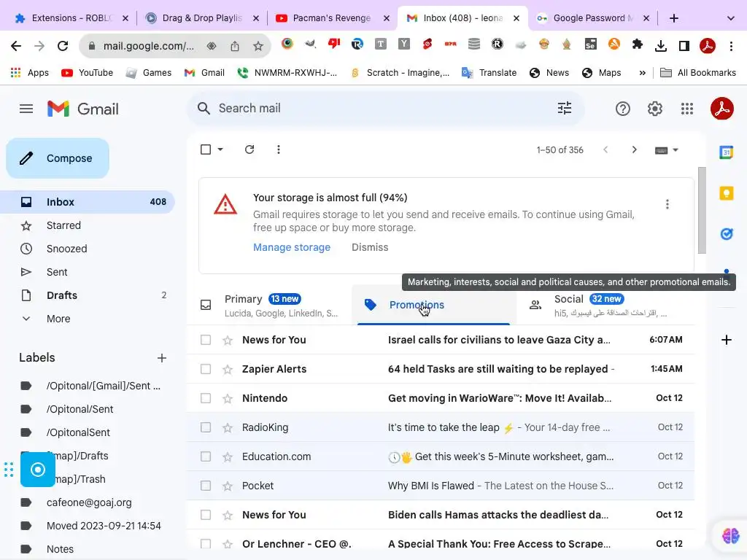This screenshot has width=747, height=560.
Task: Select the top News for You email checkbox
Action: click(205, 340)
